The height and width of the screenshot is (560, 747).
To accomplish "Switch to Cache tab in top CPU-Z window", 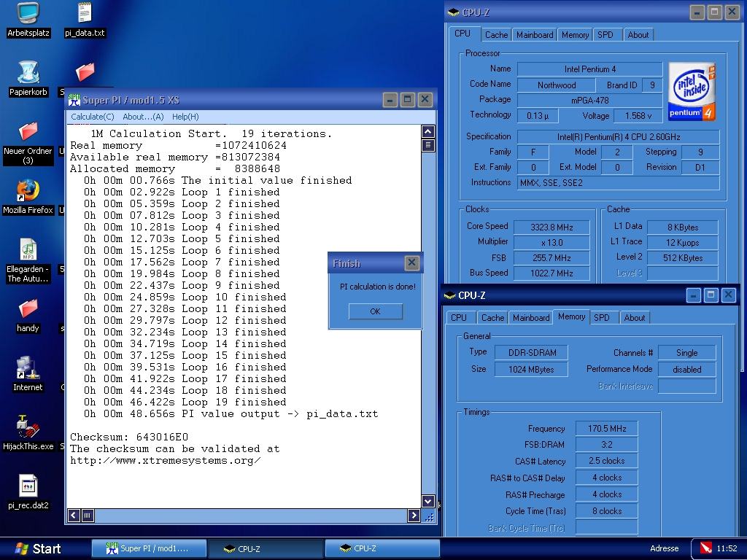I will point(496,35).
